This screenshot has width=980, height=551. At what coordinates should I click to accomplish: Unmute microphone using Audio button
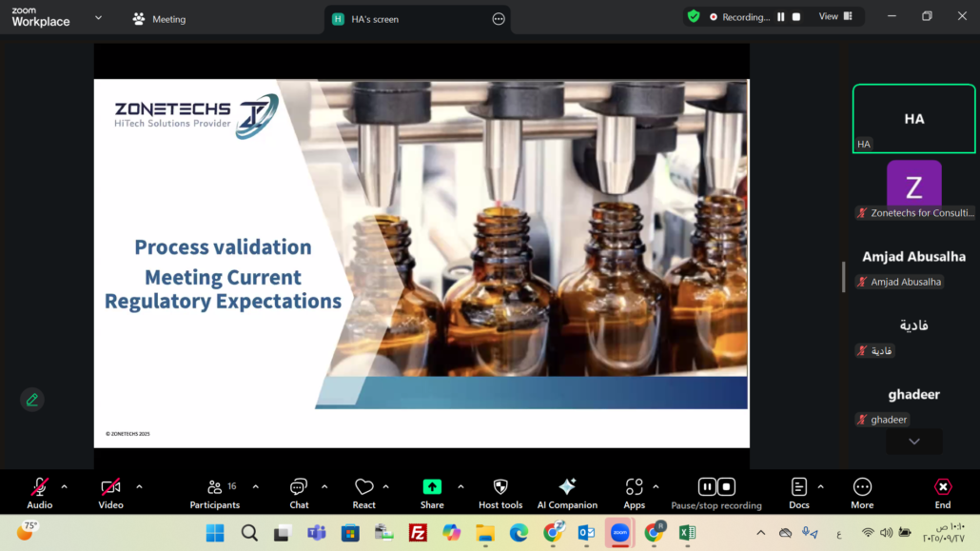coord(40,492)
